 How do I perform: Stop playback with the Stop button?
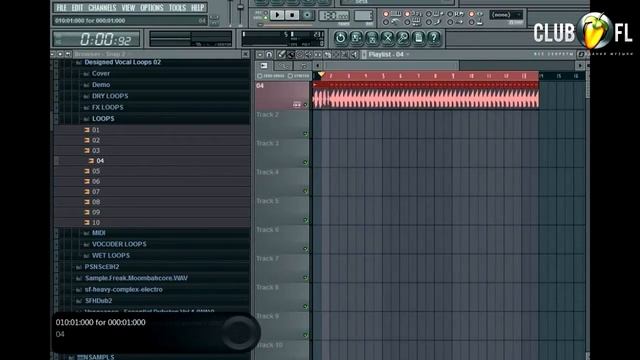[292, 15]
